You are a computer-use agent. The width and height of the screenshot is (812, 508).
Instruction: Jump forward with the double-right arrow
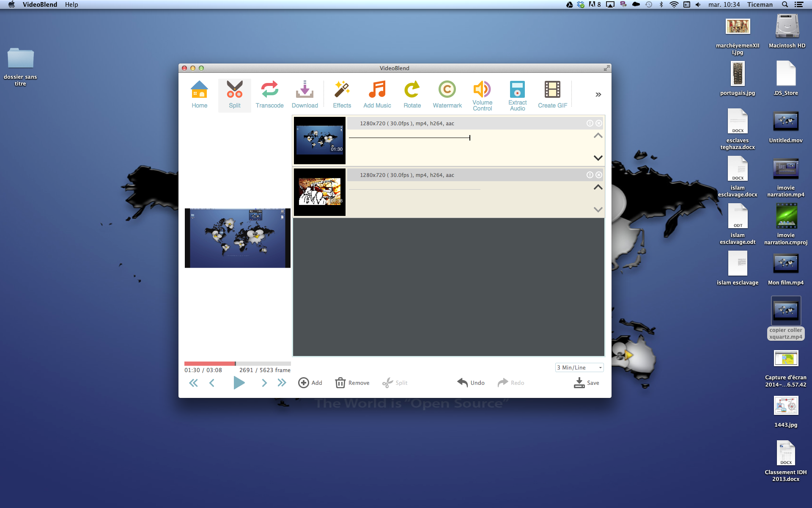[282, 383]
